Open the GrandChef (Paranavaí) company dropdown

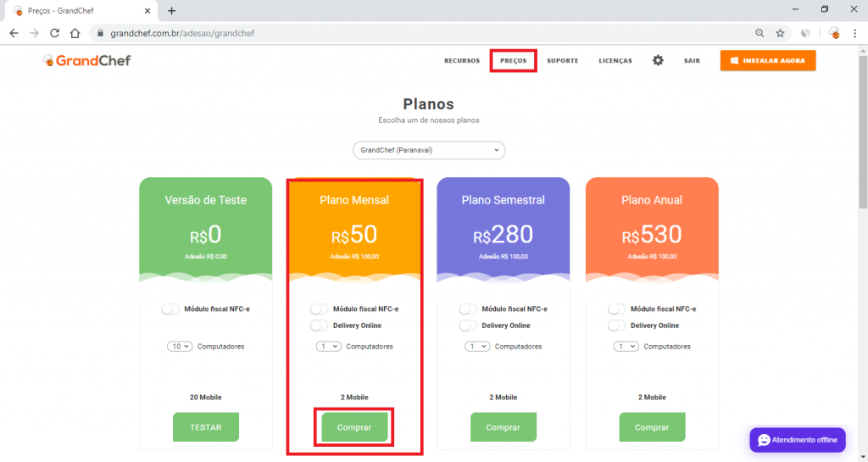[x=429, y=150]
